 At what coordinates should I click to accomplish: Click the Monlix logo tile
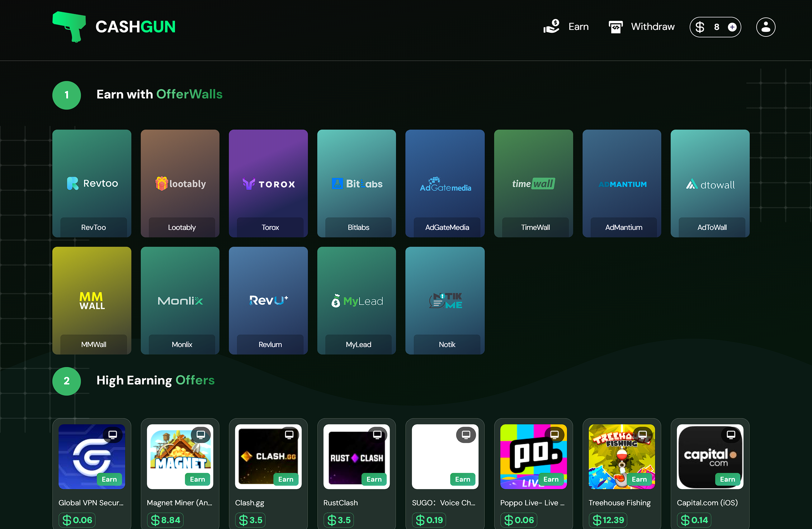click(x=180, y=301)
